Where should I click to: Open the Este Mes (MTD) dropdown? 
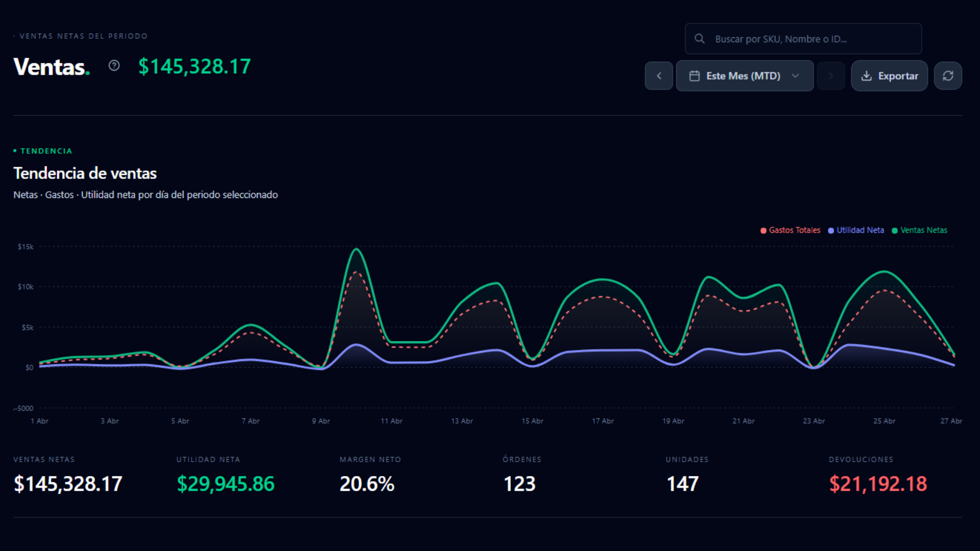[x=743, y=76]
